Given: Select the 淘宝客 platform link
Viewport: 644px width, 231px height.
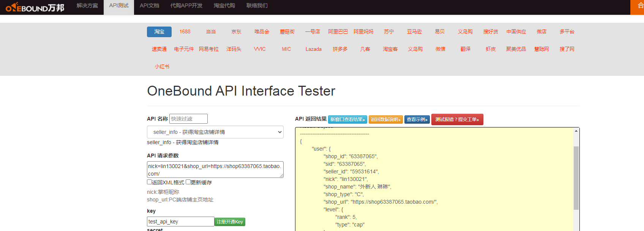Looking at the screenshot, I should (390, 49).
